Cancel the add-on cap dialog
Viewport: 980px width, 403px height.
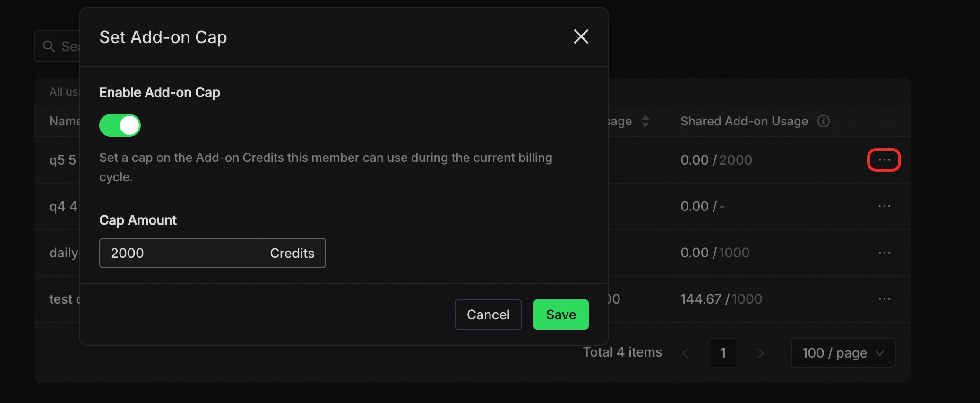[x=488, y=315]
